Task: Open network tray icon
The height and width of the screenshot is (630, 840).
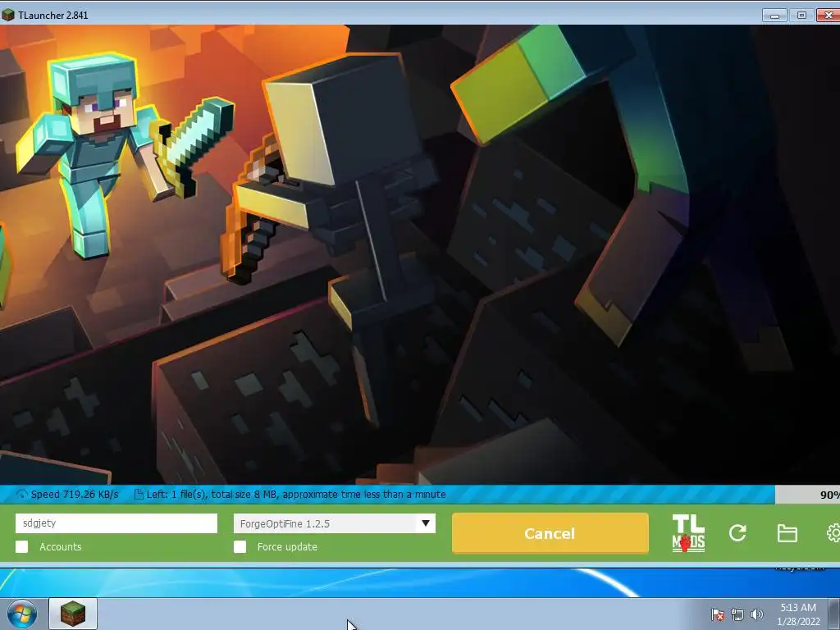Action: [x=737, y=614]
